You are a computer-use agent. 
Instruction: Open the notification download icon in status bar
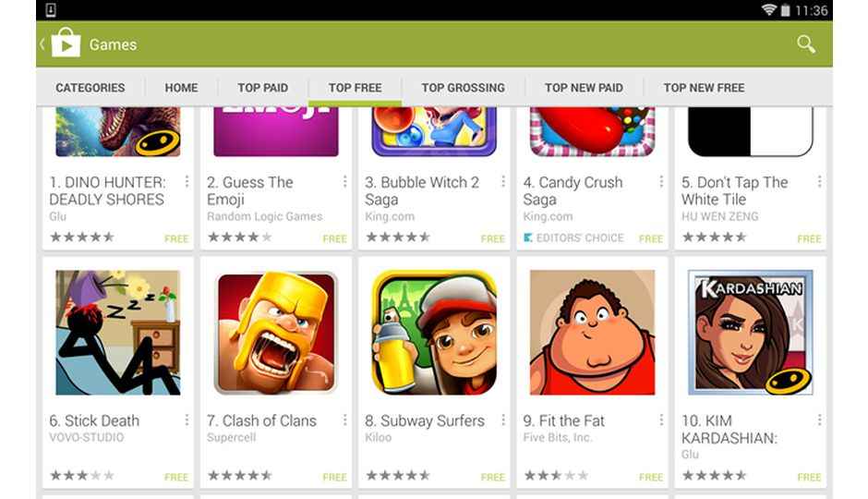(51, 10)
